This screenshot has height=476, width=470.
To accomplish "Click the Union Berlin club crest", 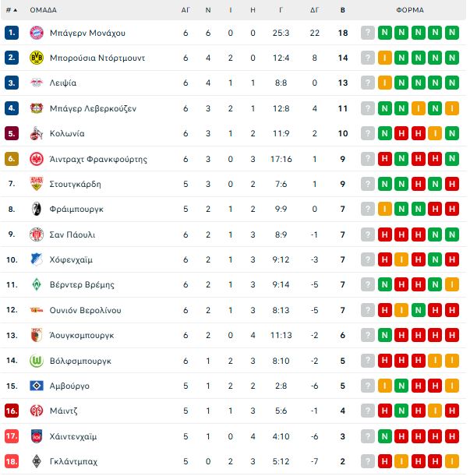I will [x=36, y=310].
